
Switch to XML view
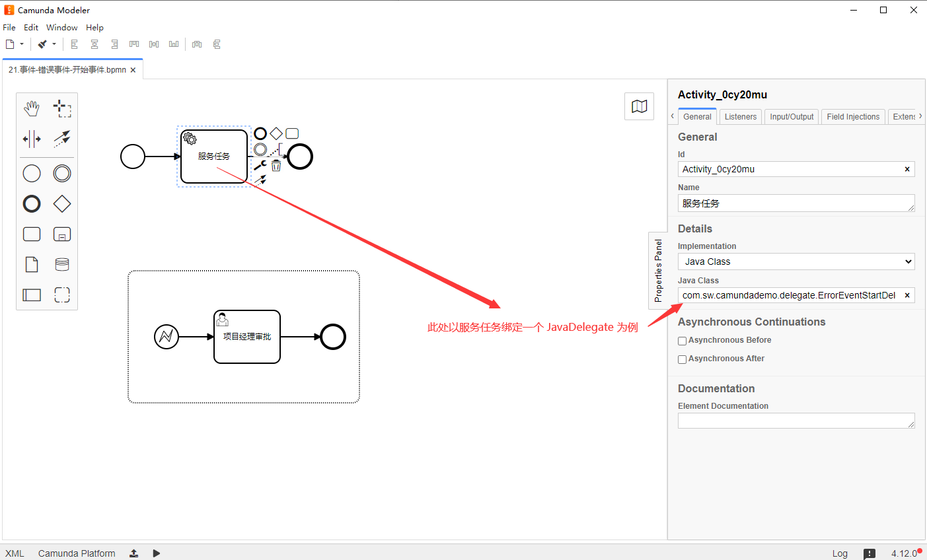(x=15, y=553)
